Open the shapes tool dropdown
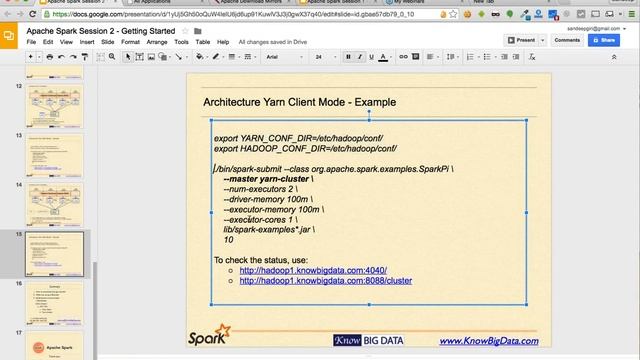This screenshot has height=360, width=640. tap(164, 57)
